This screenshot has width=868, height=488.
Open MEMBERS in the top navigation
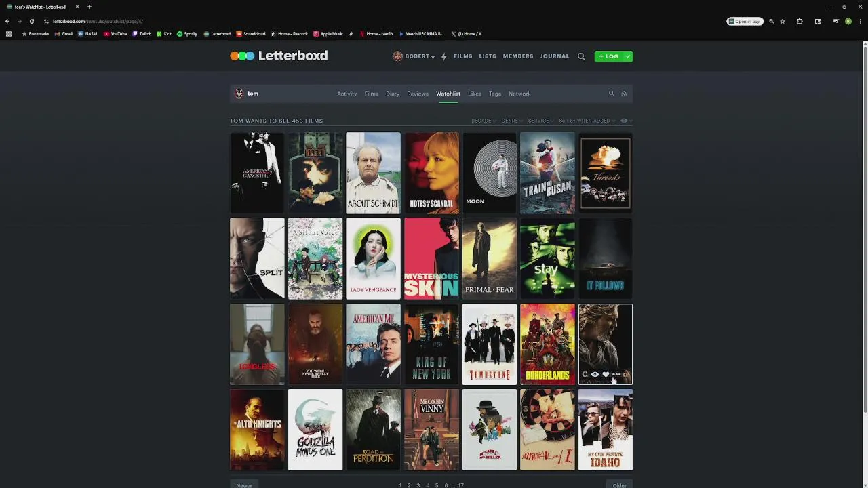[518, 56]
